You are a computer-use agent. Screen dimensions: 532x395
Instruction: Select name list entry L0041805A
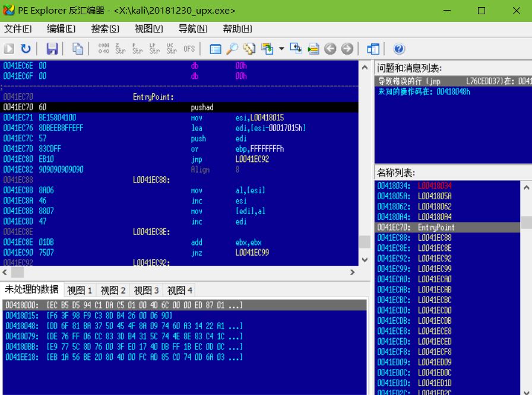(x=448, y=196)
